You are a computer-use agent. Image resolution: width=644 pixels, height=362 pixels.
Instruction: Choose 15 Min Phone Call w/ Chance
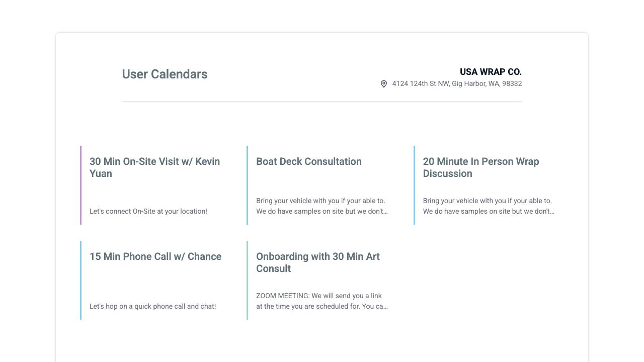point(155,256)
